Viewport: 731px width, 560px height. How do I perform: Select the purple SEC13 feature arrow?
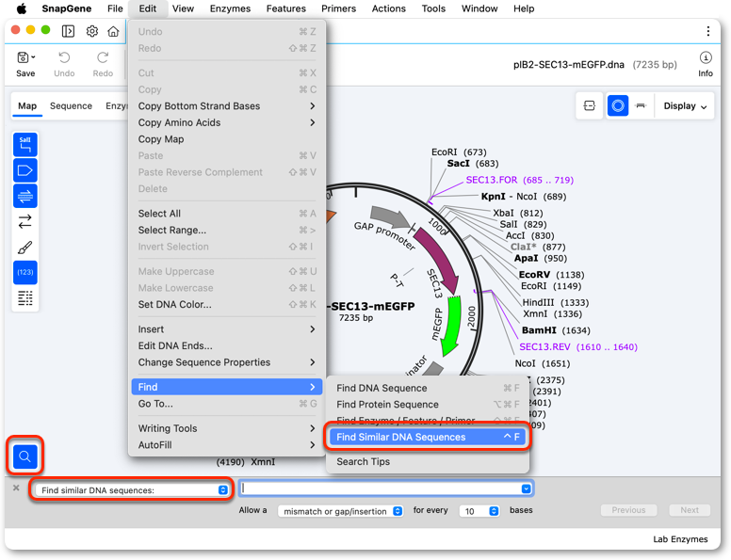click(x=438, y=260)
